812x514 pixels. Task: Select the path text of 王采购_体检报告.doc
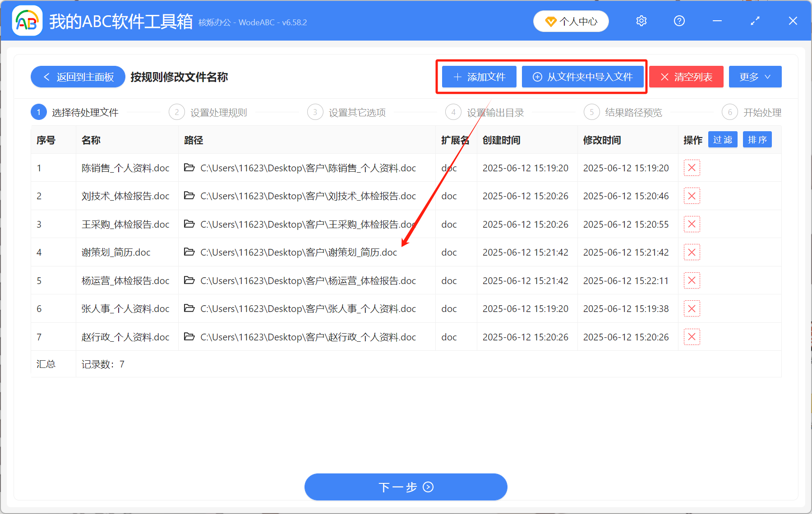(x=308, y=224)
